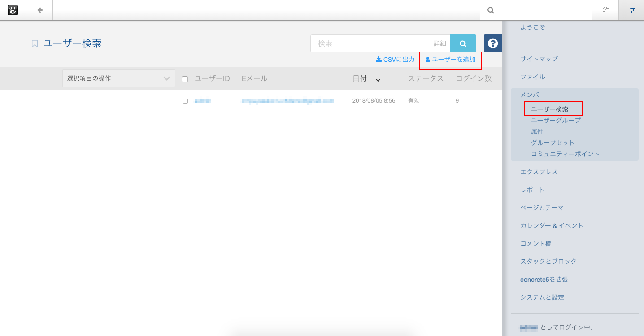Click the blurred email link in row

pos(288,101)
